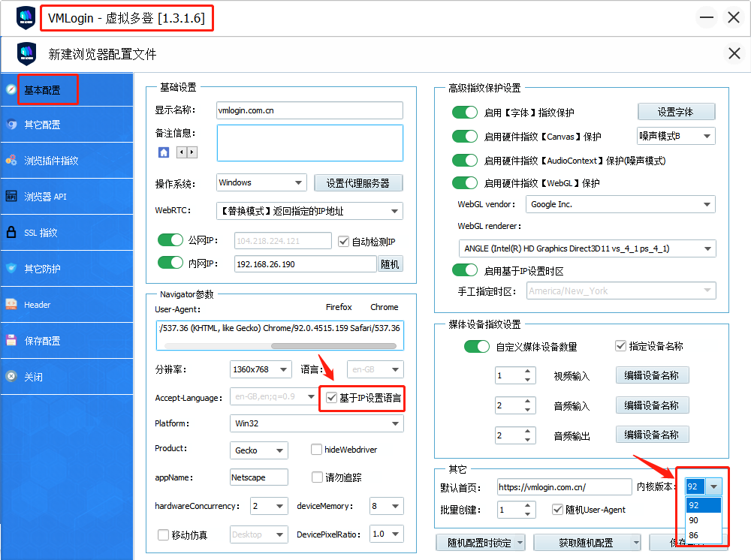Click the SSL 指纹 lock icon
The image size is (751, 560).
pyautogui.click(x=11, y=233)
